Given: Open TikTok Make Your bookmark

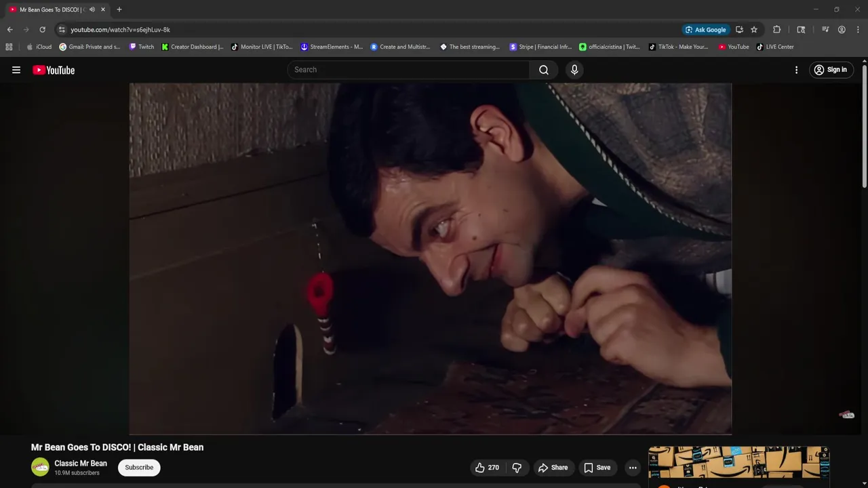Looking at the screenshot, I should (x=679, y=47).
